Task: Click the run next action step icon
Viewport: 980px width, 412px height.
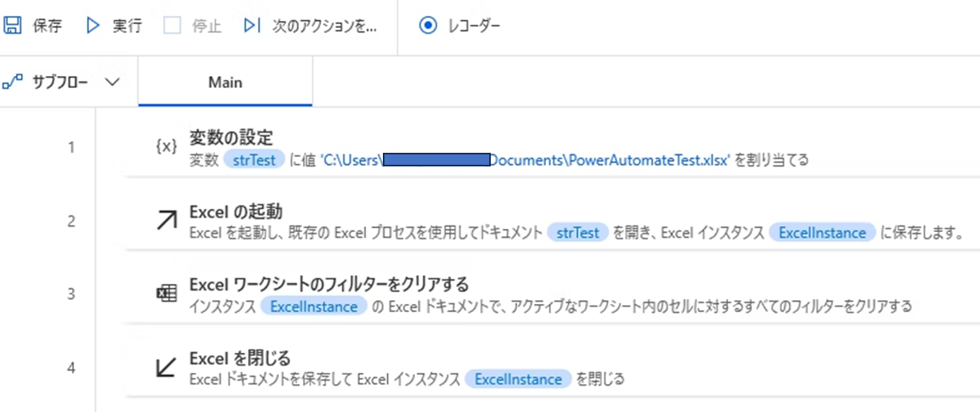Action: point(252,26)
